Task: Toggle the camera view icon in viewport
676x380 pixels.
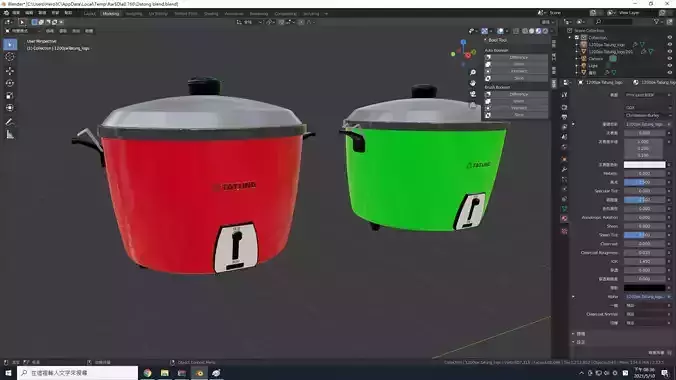Action: click(x=473, y=94)
